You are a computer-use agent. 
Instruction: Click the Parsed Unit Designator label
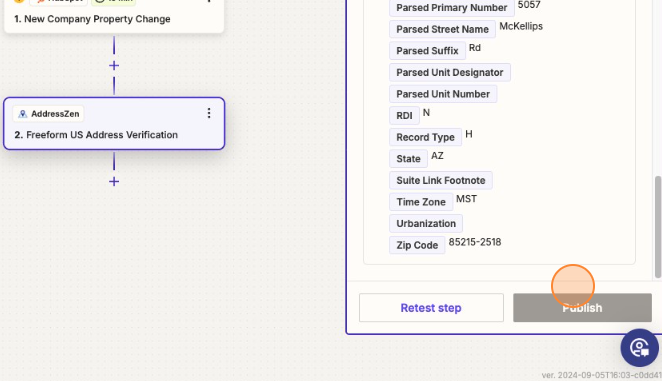450,72
